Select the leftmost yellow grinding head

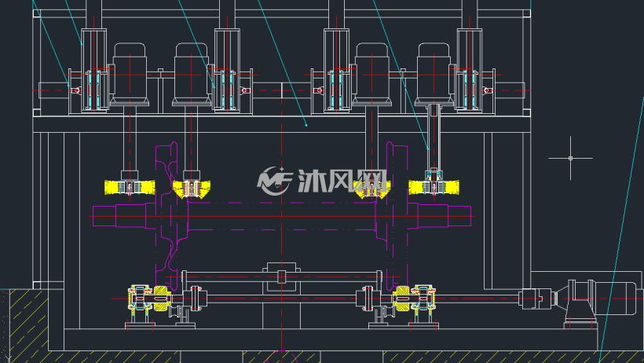[x=130, y=187]
